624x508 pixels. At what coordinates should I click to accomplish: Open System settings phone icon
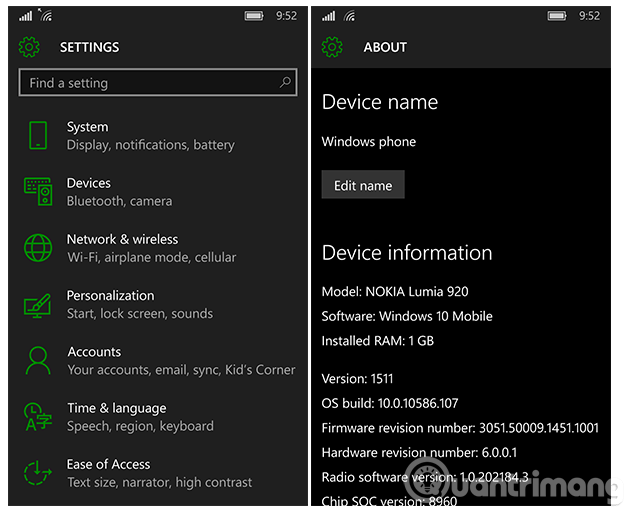click(x=38, y=136)
